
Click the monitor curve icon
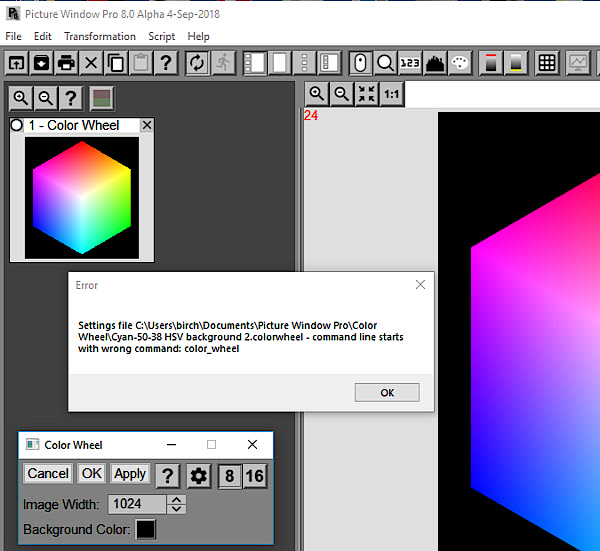point(578,63)
